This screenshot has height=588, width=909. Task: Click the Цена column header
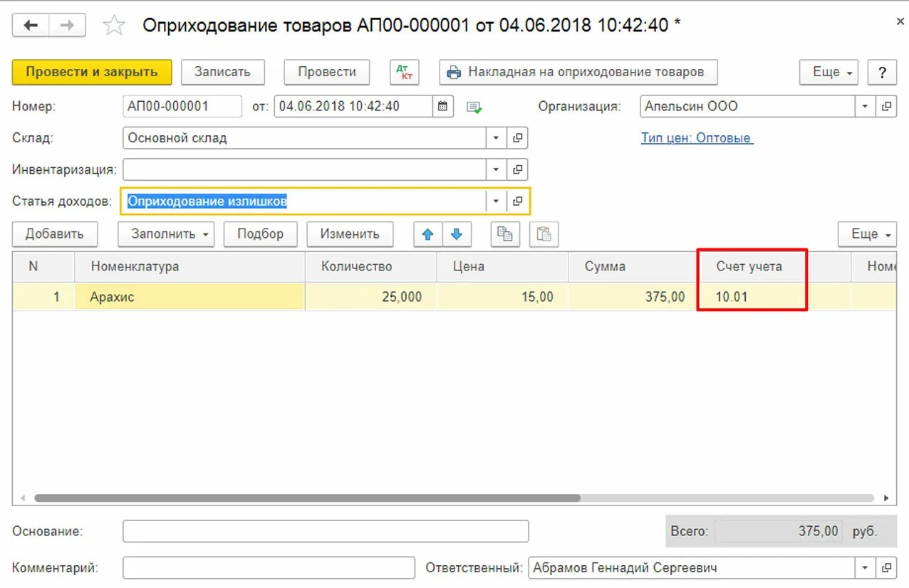click(x=502, y=267)
